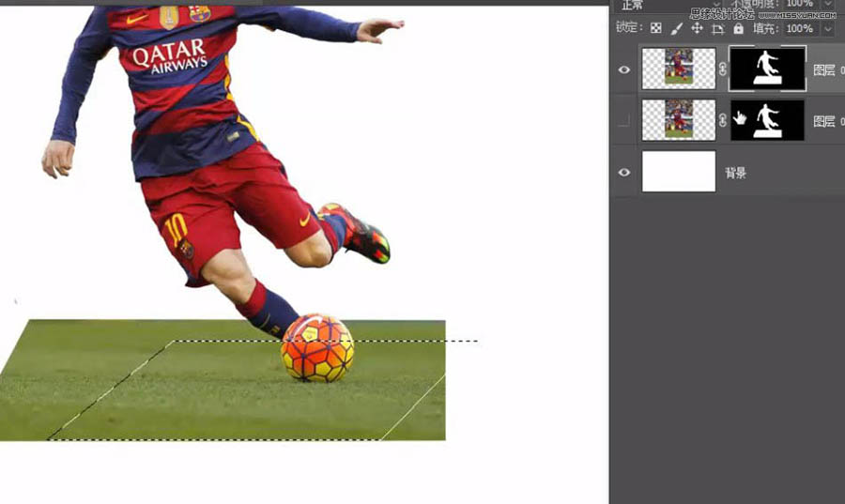
Task: Show the hidden second layer via its visibility box
Action: click(624, 120)
